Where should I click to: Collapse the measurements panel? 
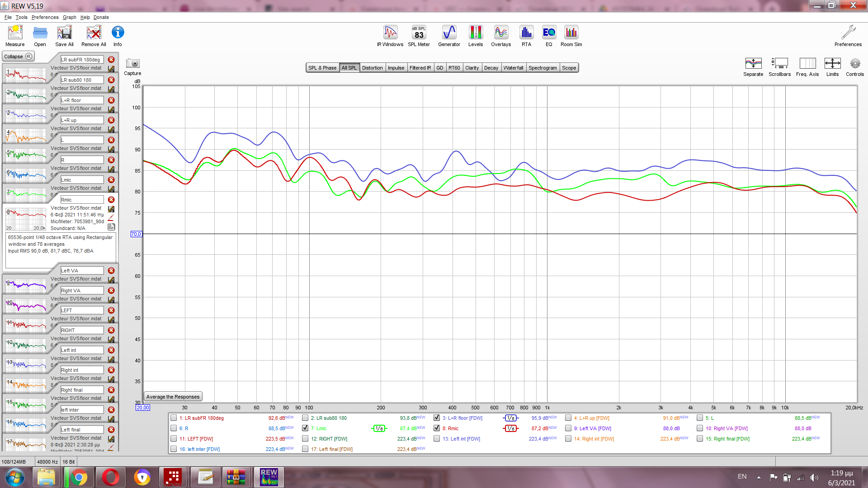(x=18, y=56)
